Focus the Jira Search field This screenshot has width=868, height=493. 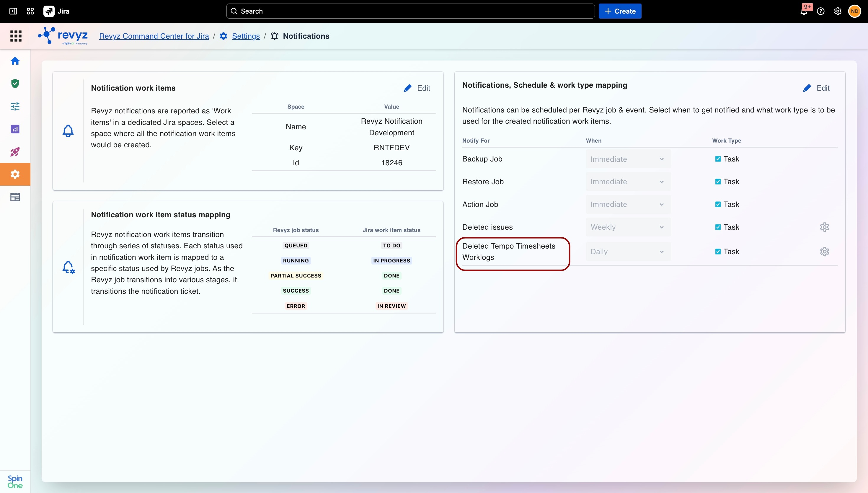point(410,11)
